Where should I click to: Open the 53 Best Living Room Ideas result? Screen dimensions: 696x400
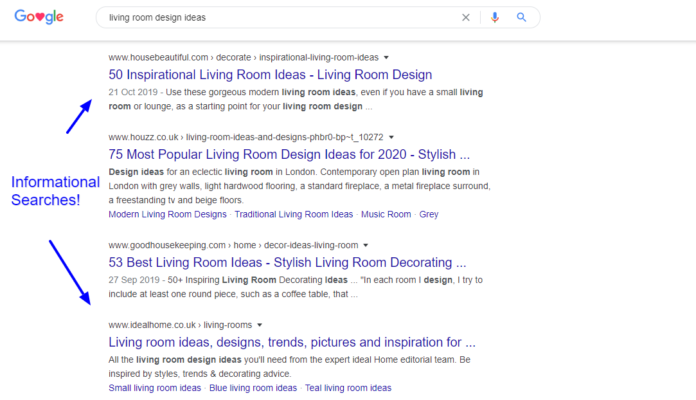pyautogui.click(x=287, y=262)
